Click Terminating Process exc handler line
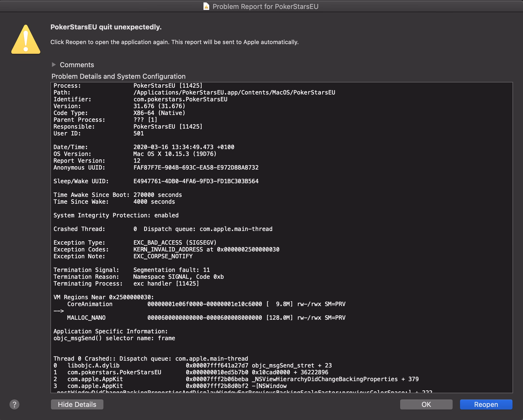523x420 pixels. pyautogui.click(x=126, y=284)
